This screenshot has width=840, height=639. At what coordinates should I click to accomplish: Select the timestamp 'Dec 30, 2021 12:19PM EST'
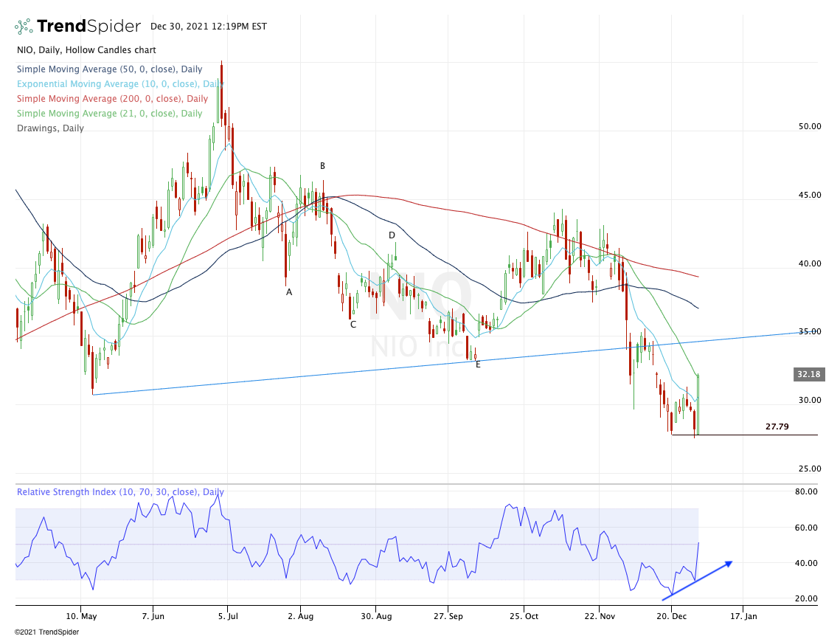209,27
